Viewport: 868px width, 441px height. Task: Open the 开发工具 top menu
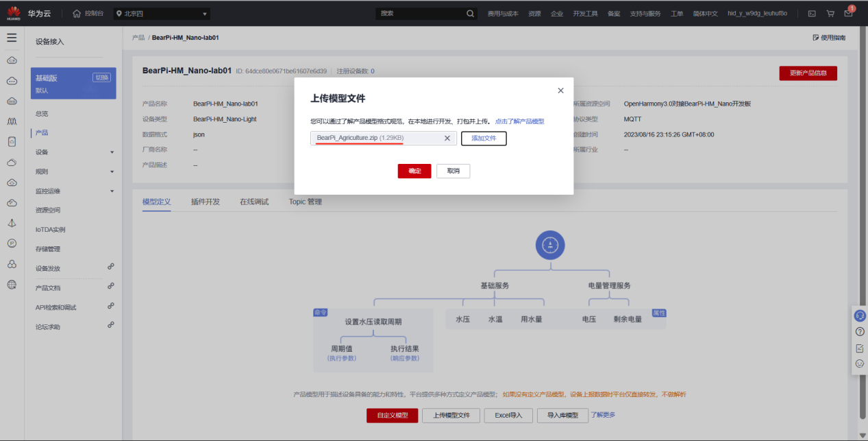pyautogui.click(x=585, y=13)
